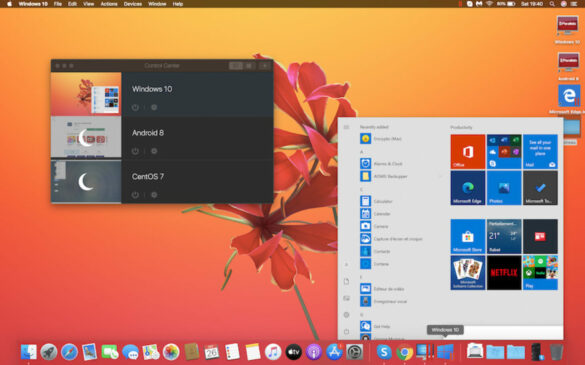Open Start menu Documents icon
This screenshot has width=585, height=365.
click(346, 281)
